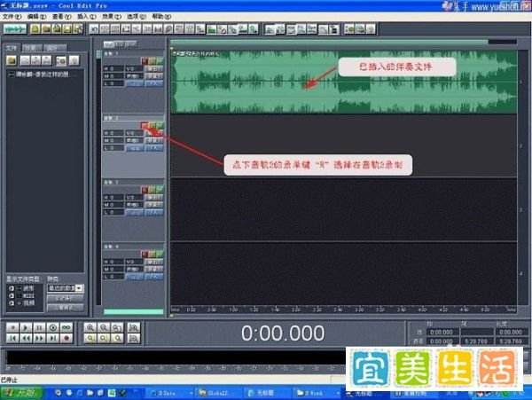The height and width of the screenshot is (400, 532).
Task: Go to end transport button
Action: (x=53, y=338)
